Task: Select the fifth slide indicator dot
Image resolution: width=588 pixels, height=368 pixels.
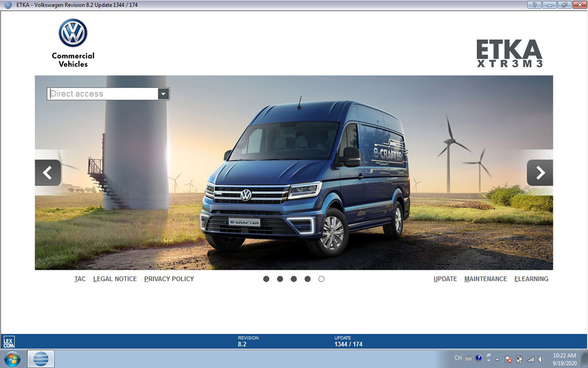Action: (322, 279)
